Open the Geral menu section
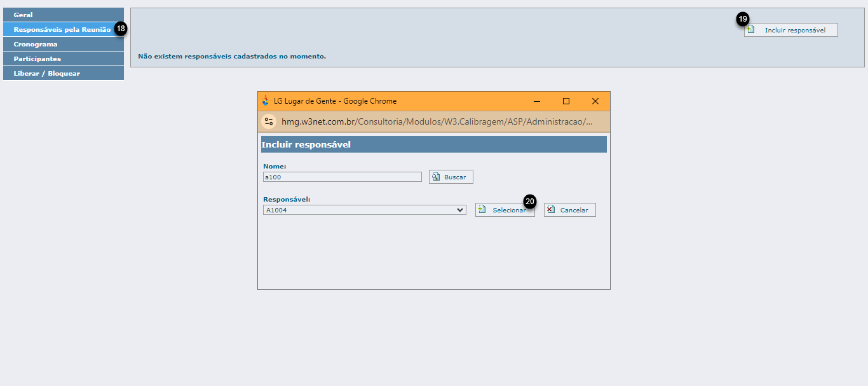868x386 pixels. pyautogui.click(x=64, y=15)
